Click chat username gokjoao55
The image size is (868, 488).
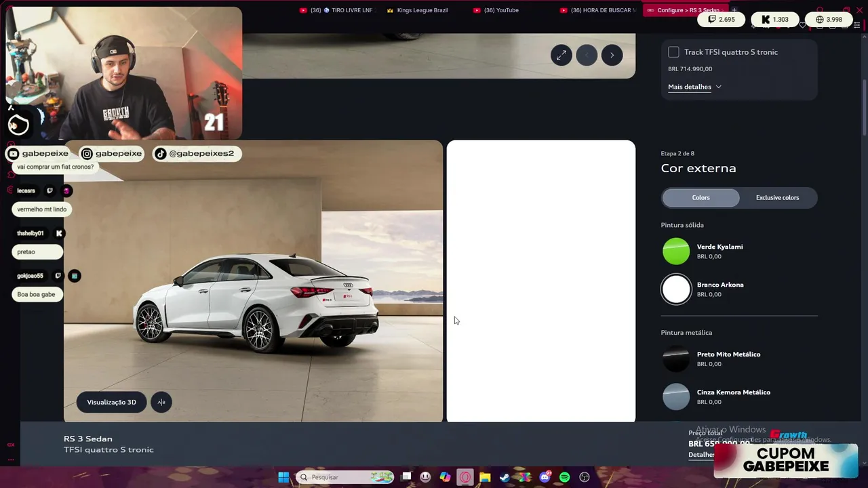tap(30, 276)
